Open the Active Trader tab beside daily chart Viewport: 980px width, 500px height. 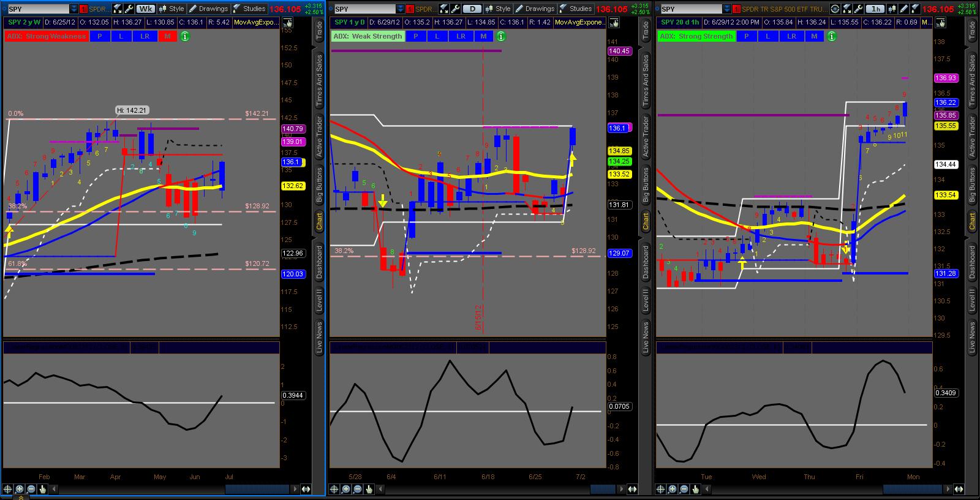[646, 136]
